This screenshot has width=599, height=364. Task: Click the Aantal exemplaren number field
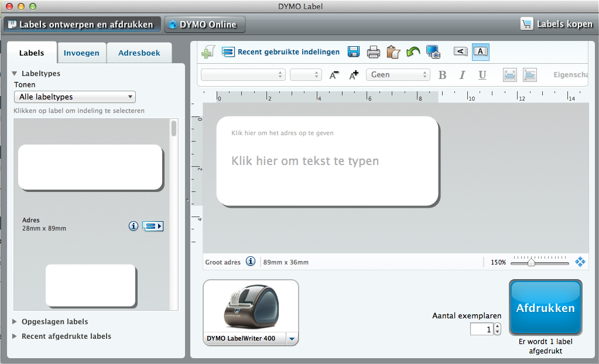coord(481,329)
